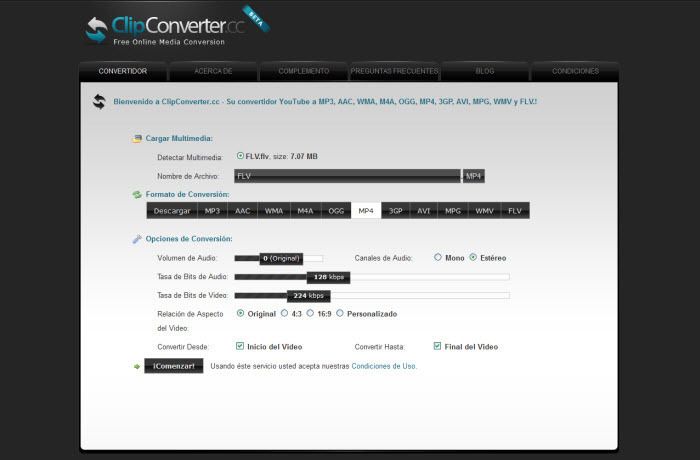Click the green refresh icon beside Formato de Conversión
The image size is (700, 460).
coord(137,195)
